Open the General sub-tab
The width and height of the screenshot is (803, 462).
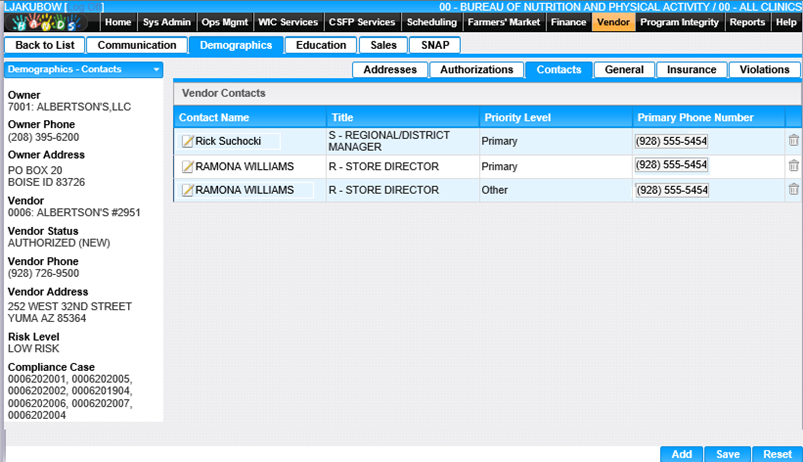tap(624, 70)
